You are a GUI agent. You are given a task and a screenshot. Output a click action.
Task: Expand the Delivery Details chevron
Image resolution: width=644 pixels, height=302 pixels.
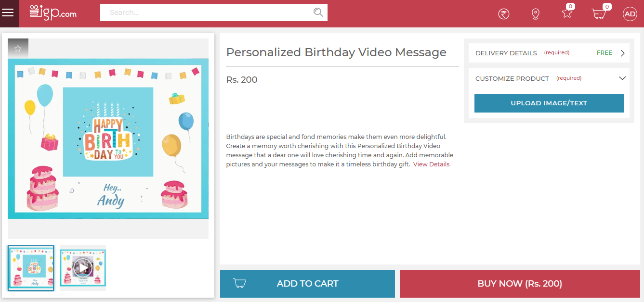coord(622,53)
